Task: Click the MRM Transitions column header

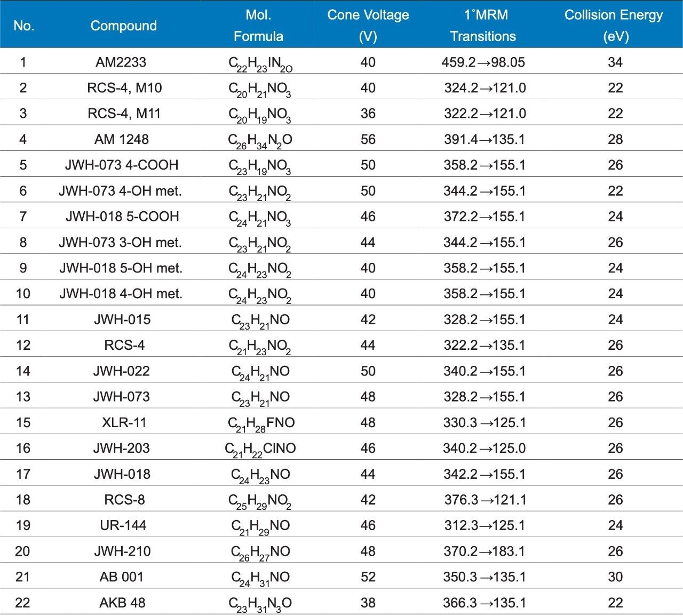Action: click(483, 26)
